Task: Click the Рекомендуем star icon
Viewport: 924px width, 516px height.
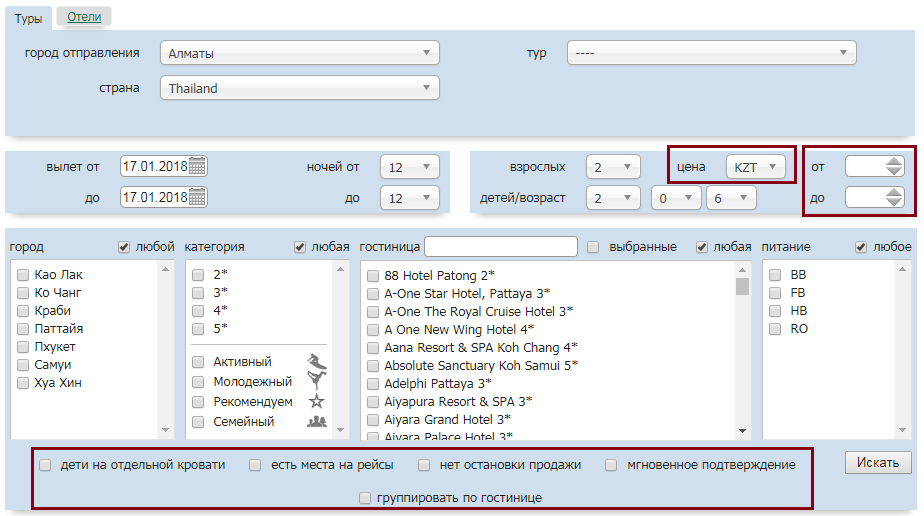Action: (317, 401)
